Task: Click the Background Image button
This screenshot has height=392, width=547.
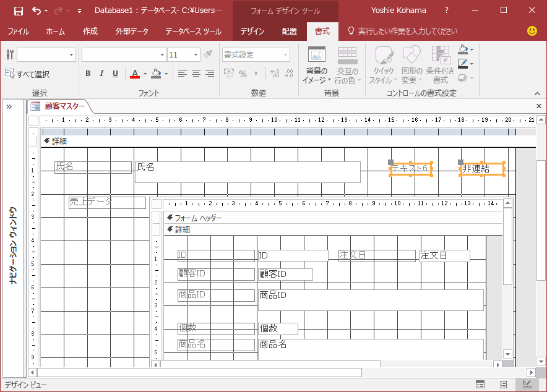Action: pyautogui.click(x=316, y=66)
